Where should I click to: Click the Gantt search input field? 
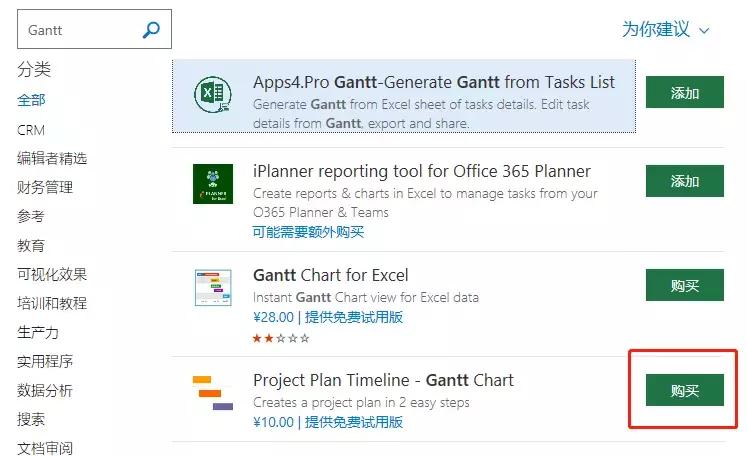click(80, 30)
